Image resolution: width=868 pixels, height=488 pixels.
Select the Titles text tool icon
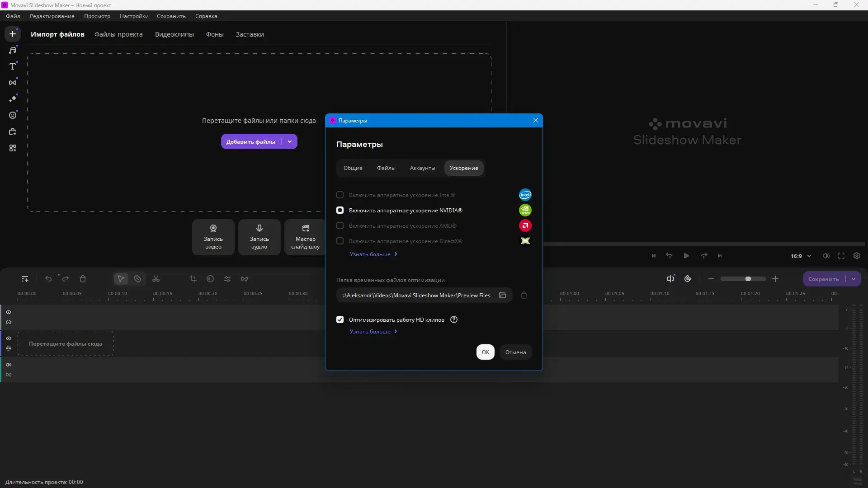click(x=13, y=66)
